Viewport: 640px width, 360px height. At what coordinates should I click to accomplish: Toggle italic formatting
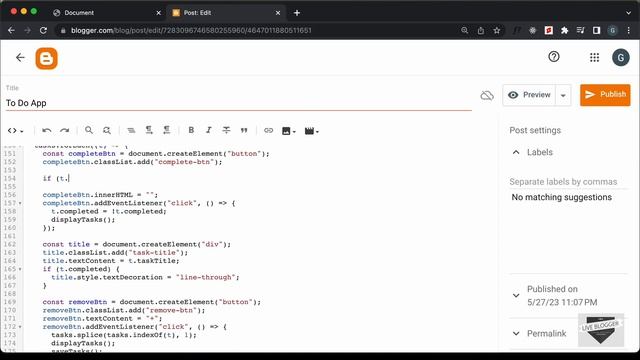[x=209, y=130]
